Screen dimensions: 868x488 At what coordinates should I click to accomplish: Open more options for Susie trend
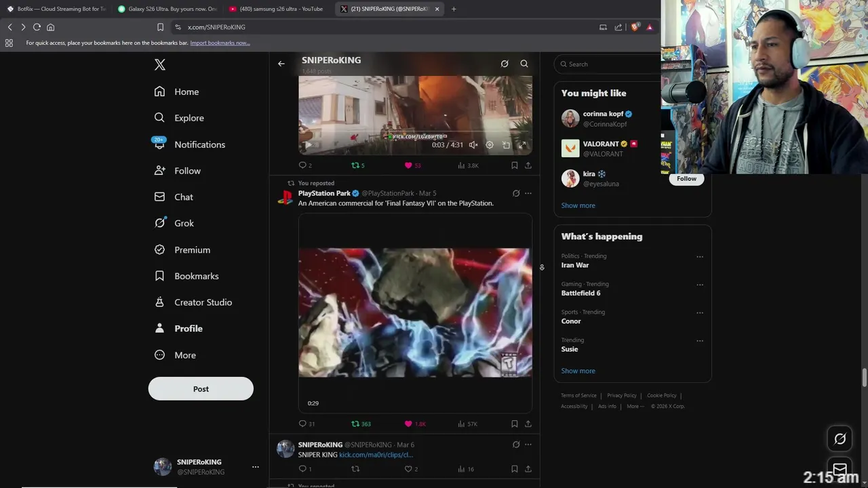click(x=700, y=341)
